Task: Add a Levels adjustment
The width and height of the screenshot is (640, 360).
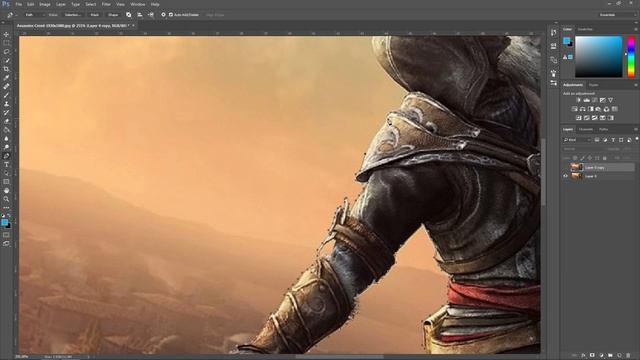Action: 587,100
